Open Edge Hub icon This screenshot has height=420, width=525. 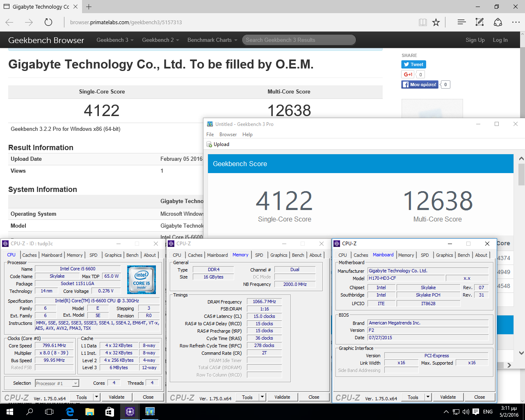(x=461, y=22)
